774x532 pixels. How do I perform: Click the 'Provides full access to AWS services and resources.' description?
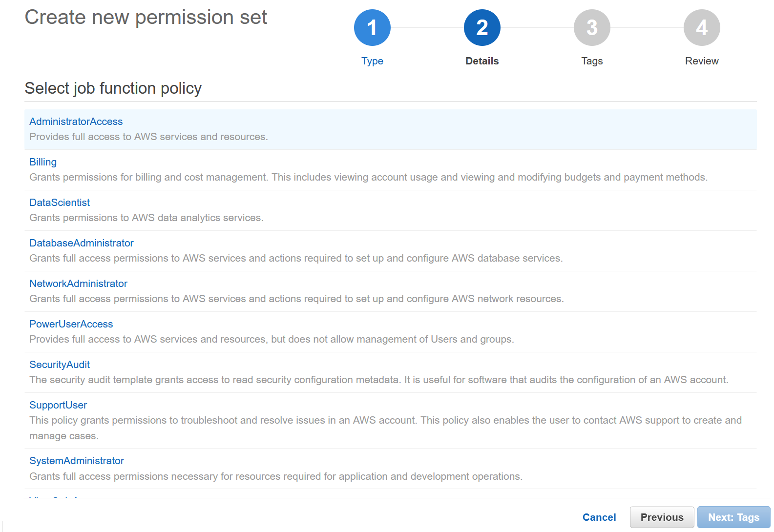click(x=148, y=137)
